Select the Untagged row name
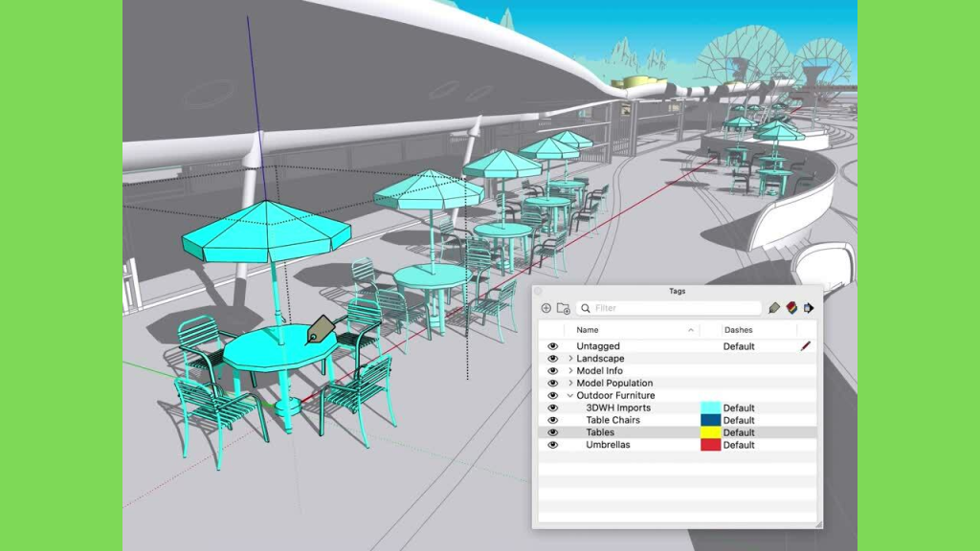The width and height of the screenshot is (980, 551). (598, 346)
